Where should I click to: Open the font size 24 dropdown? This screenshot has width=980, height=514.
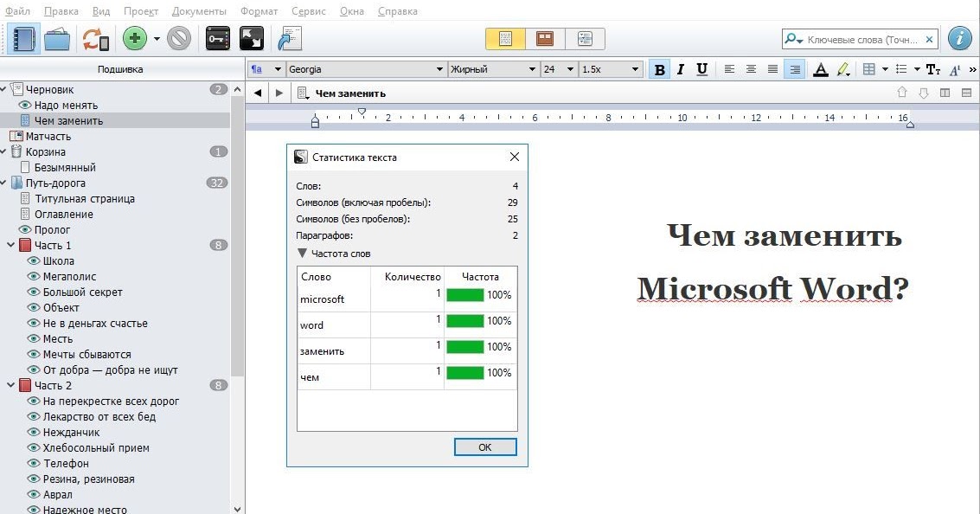pos(559,69)
